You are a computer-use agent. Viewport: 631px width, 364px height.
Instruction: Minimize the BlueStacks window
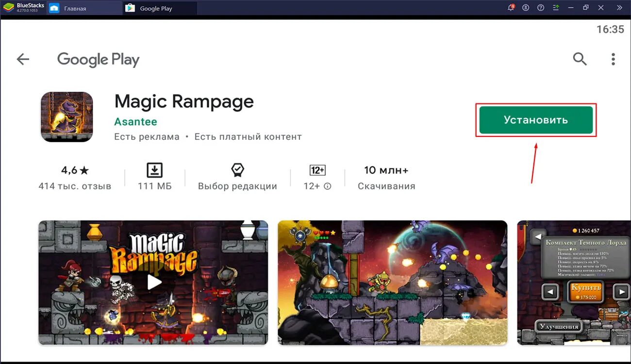tap(571, 7)
